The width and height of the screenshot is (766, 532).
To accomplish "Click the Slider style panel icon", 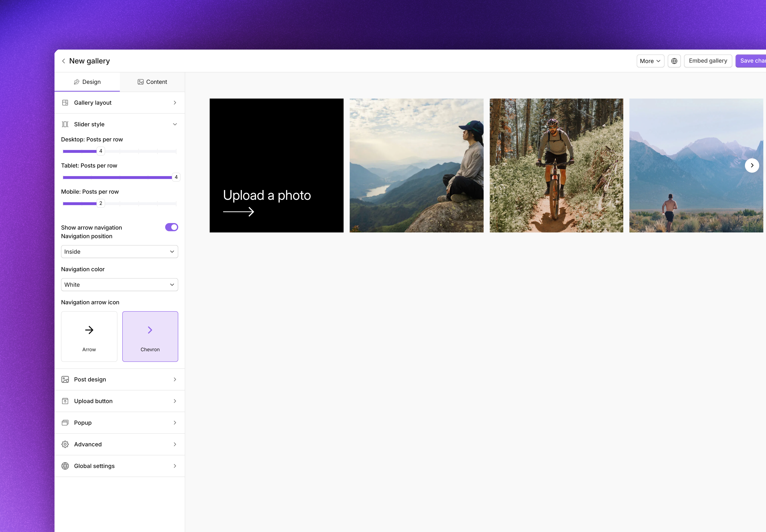I will (65, 124).
